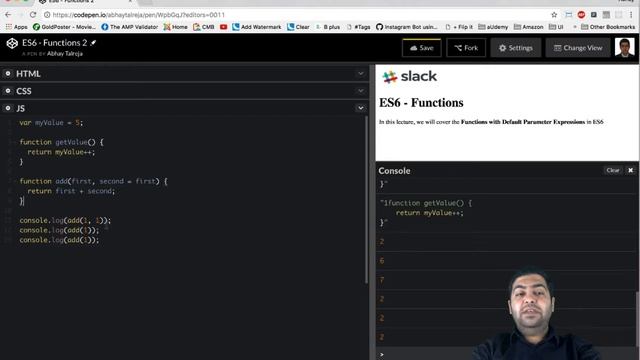Open the Instagram Bot GitHub bookmark
The height and width of the screenshot is (360, 640).
407,27
